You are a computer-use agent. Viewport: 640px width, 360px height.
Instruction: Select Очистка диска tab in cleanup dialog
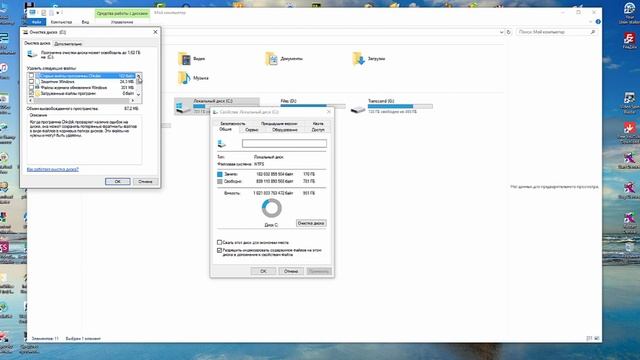[37, 43]
